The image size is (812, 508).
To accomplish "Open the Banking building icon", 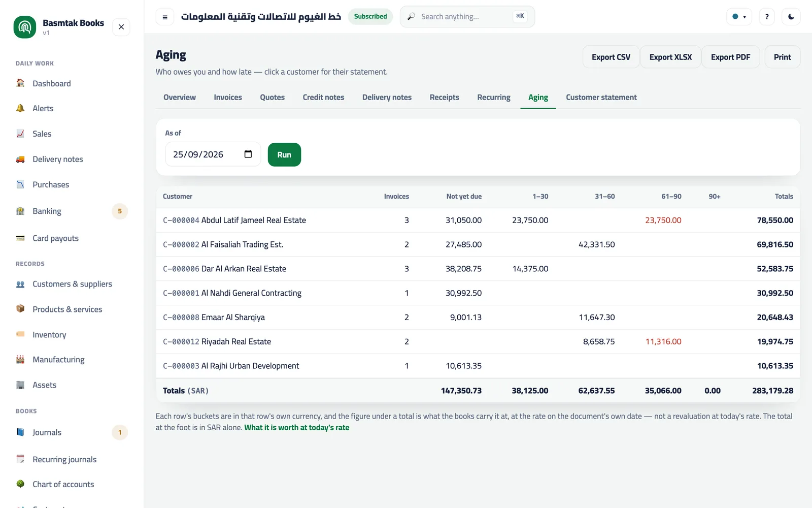I will tap(20, 211).
